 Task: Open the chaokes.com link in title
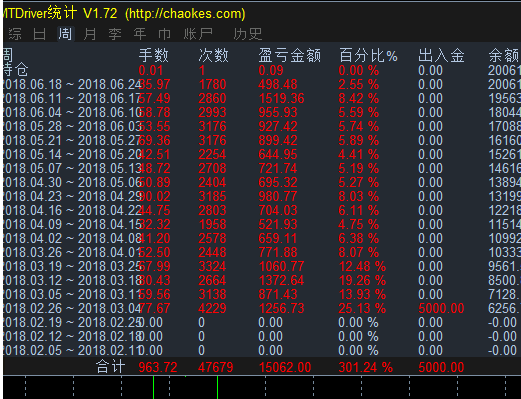coord(185,14)
